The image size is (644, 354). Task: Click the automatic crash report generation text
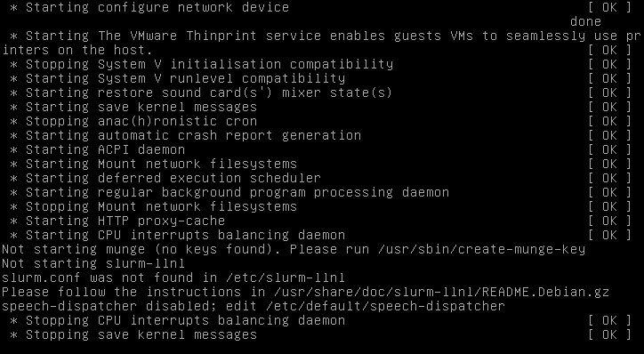click(229, 135)
